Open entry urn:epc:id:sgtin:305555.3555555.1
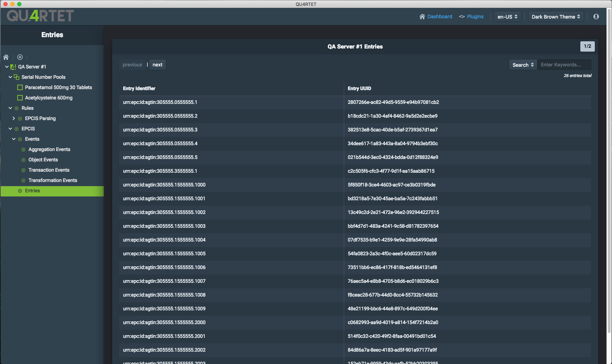The image size is (612, 364). [x=160, y=171]
